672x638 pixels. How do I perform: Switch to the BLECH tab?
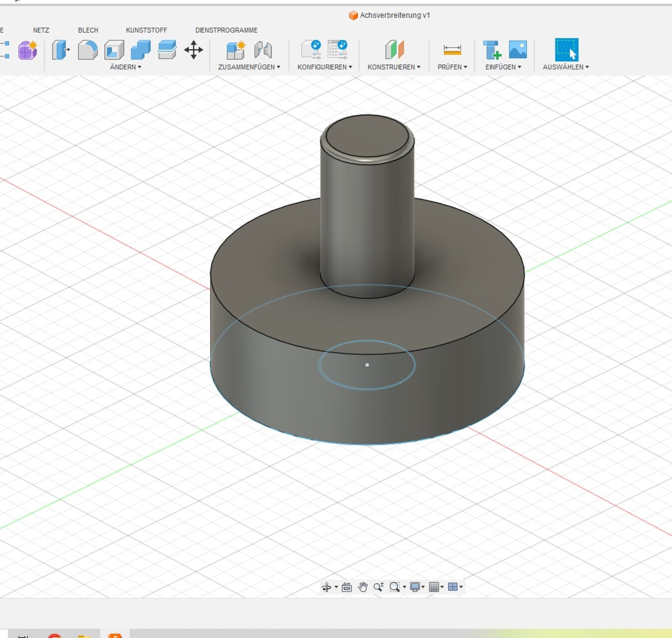(x=88, y=30)
